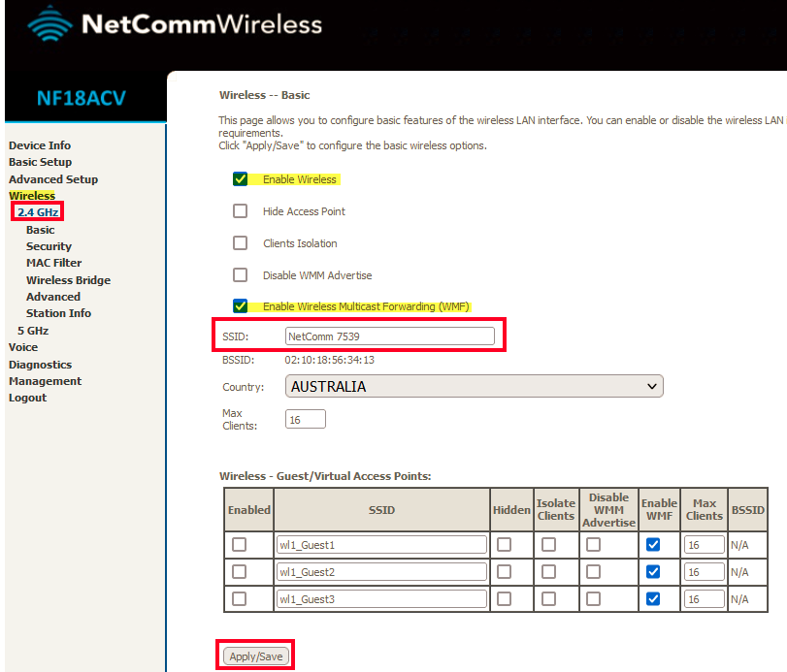
Task: Click the Apply/Save button
Action: coord(254,655)
